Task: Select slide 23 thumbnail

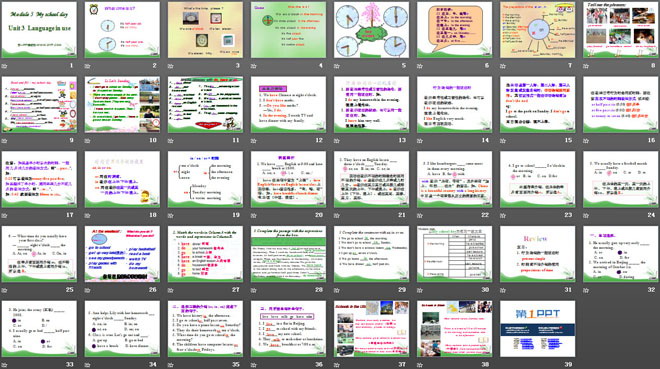Action: tap(538, 179)
